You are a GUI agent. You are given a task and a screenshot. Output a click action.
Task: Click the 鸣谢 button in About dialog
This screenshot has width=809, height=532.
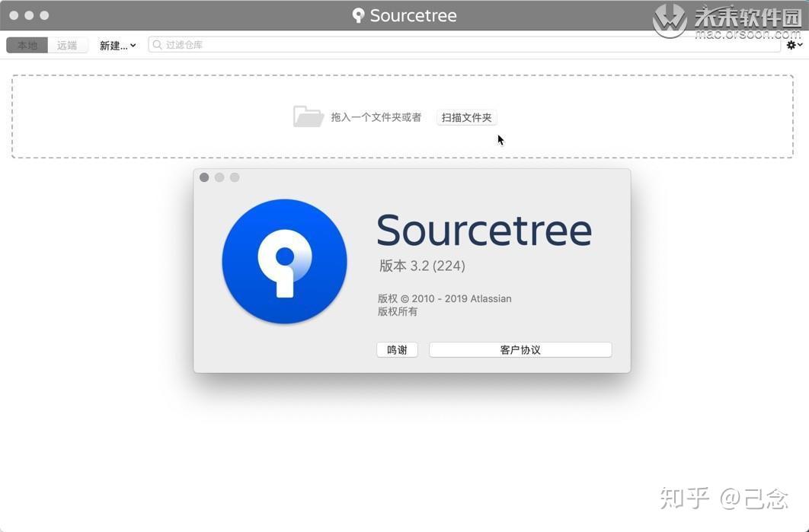coord(397,350)
